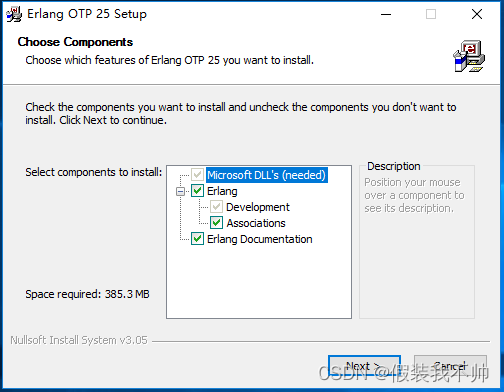Click the Erlang installer icon in the title bar
The image size is (504, 392).
[x=14, y=14]
